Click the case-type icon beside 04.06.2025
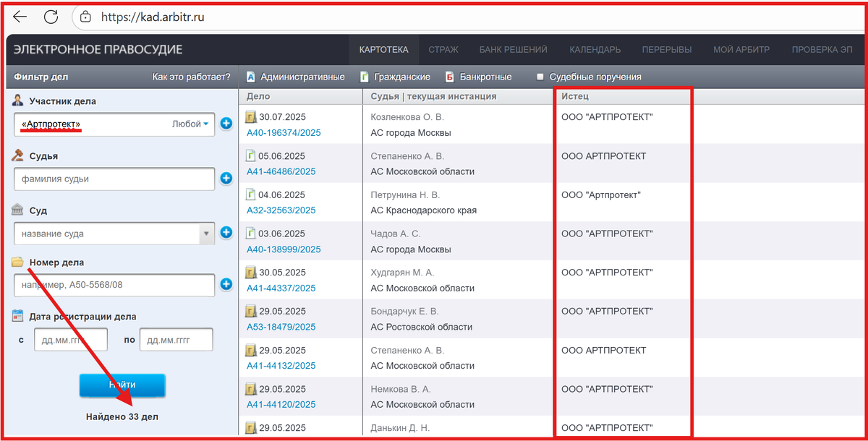This screenshot has height=441, width=868. pos(251,194)
